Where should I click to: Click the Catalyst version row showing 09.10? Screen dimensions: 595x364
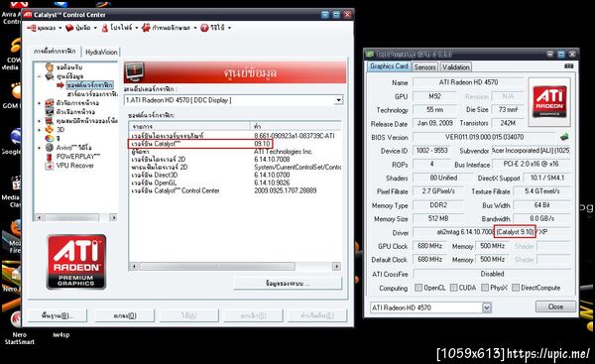pos(200,144)
